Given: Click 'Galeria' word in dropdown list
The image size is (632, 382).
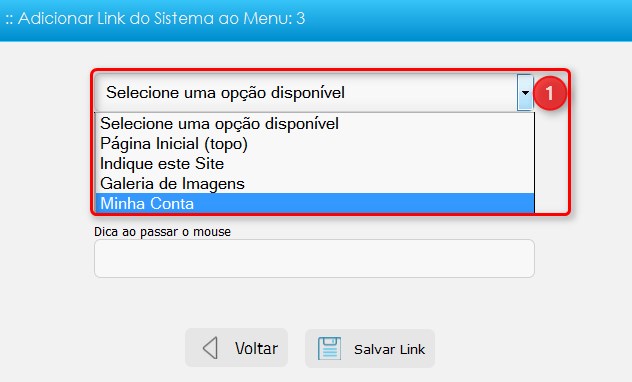Looking at the screenshot, I should click(x=127, y=184).
